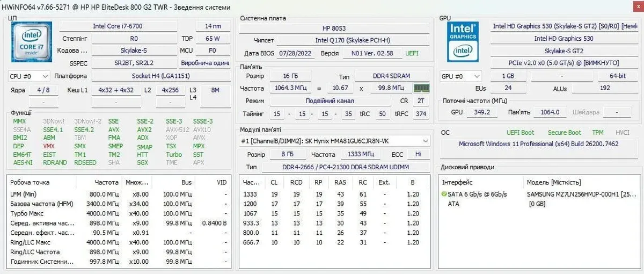644x274 pixels.
Task: Click the Secure Boot status label
Action: pos(564,132)
